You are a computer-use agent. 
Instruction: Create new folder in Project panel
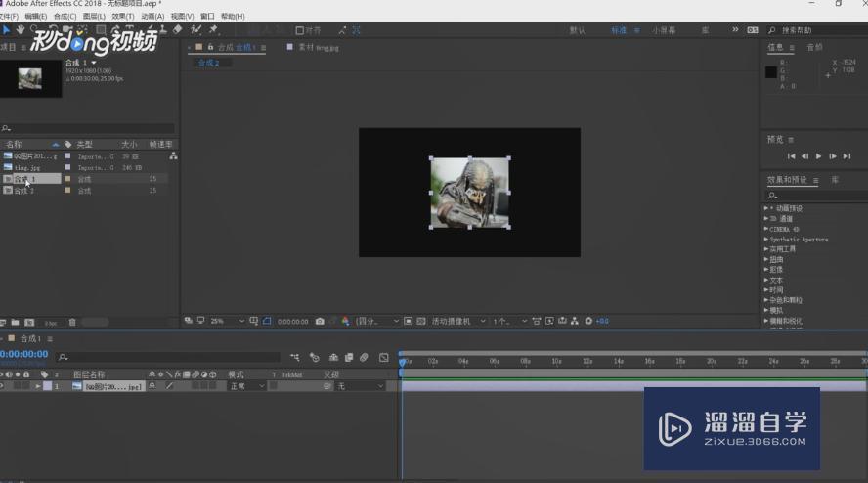[x=16, y=322]
